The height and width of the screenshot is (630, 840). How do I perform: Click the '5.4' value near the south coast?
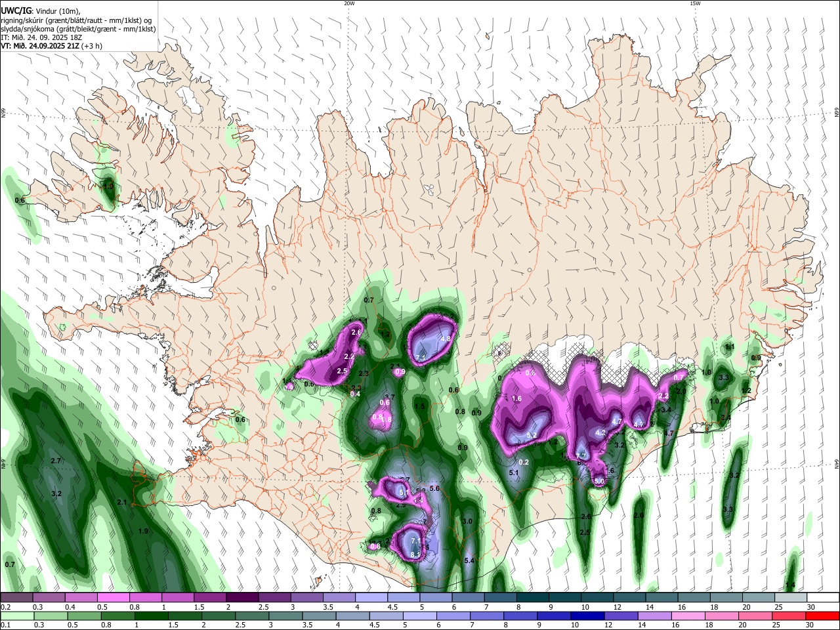click(469, 560)
